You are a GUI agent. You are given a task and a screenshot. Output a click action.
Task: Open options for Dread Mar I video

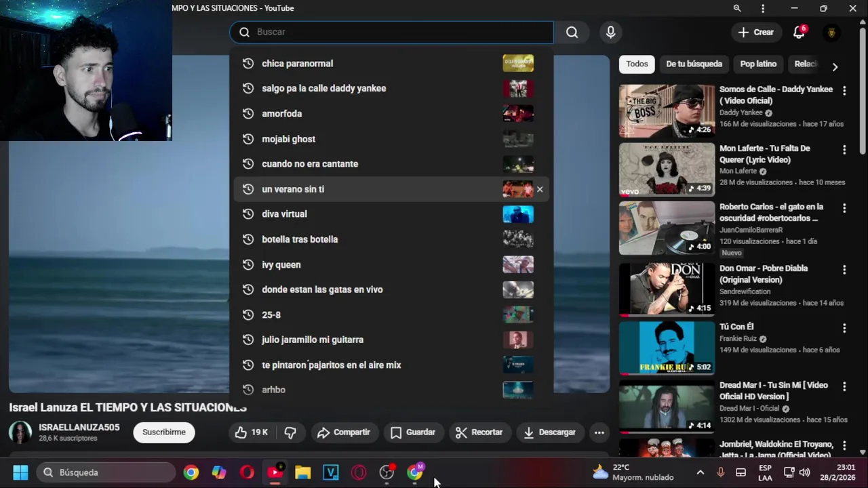coord(844,386)
